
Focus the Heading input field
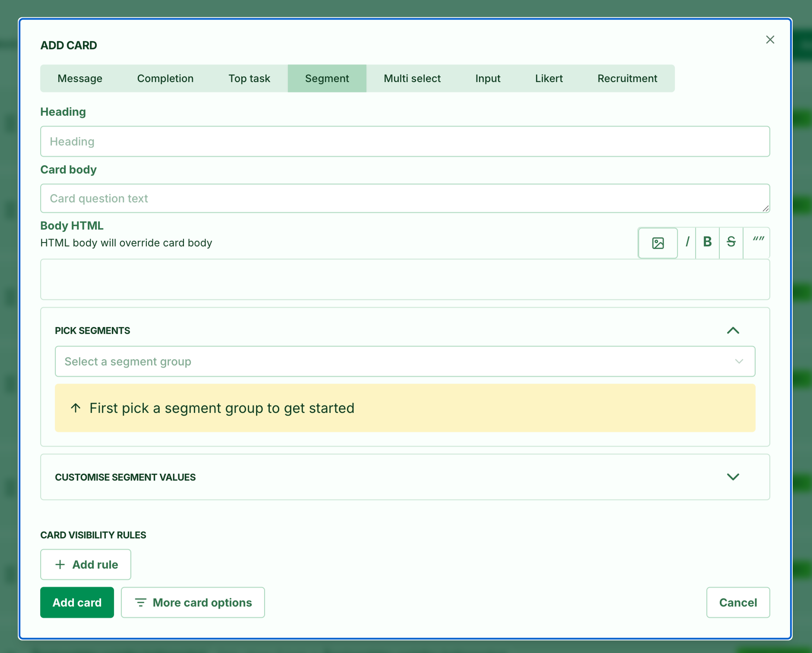click(405, 141)
